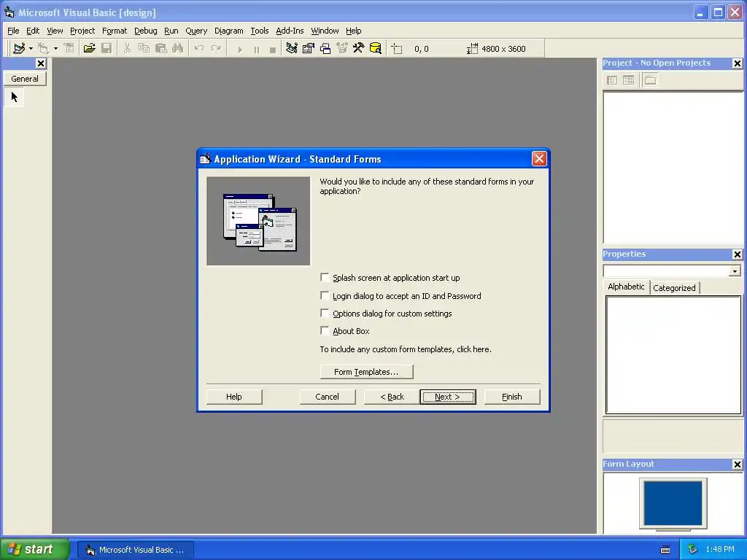The width and height of the screenshot is (747, 560).
Task: Click the Windows start button
Action: pos(34,550)
